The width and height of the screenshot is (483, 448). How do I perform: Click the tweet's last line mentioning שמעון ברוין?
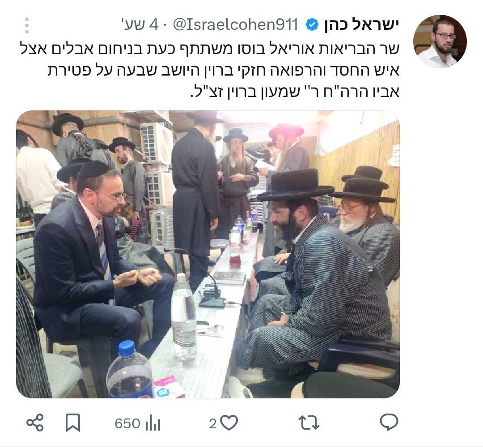tap(295, 92)
